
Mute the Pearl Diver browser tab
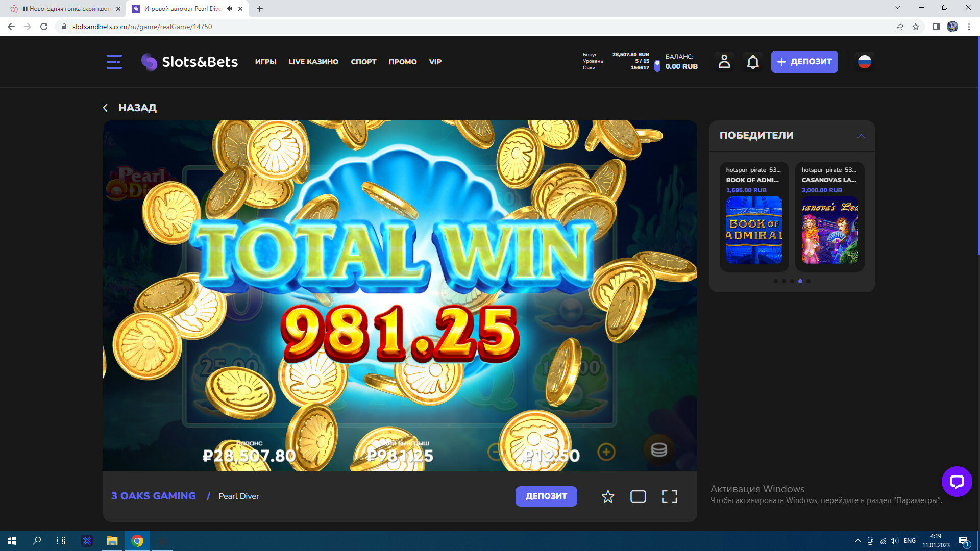230,9
